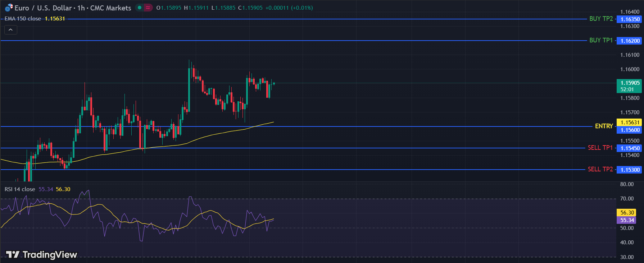The image size is (644, 263).
Task: Click the current price 1.15905 tag
Action: [x=630, y=83]
